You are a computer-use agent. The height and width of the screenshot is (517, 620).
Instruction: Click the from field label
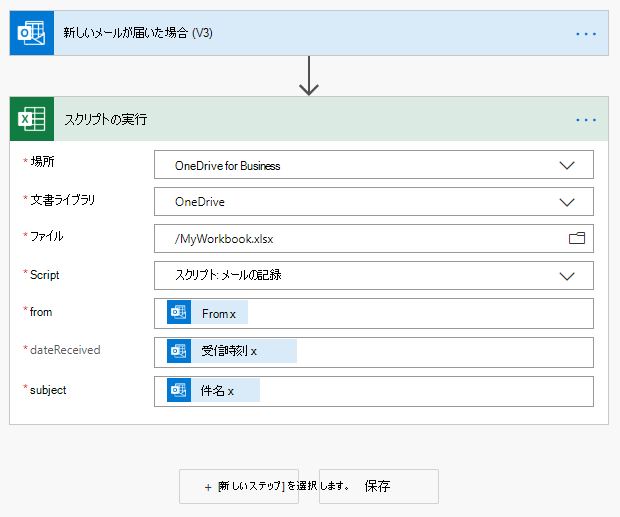point(41,312)
